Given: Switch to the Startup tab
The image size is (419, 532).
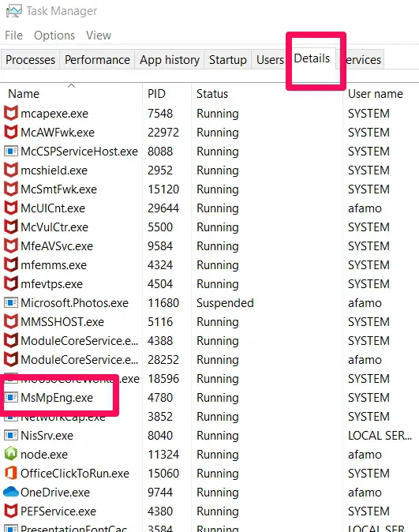Looking at the screenshot, I should [228, 60].
